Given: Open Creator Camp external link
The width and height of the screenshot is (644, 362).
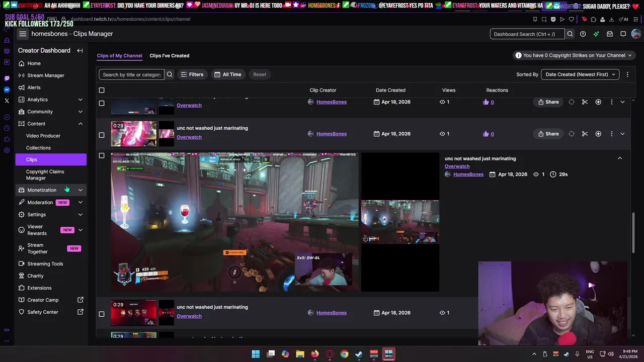Looking at the screenshot, I should click(50, 300).
